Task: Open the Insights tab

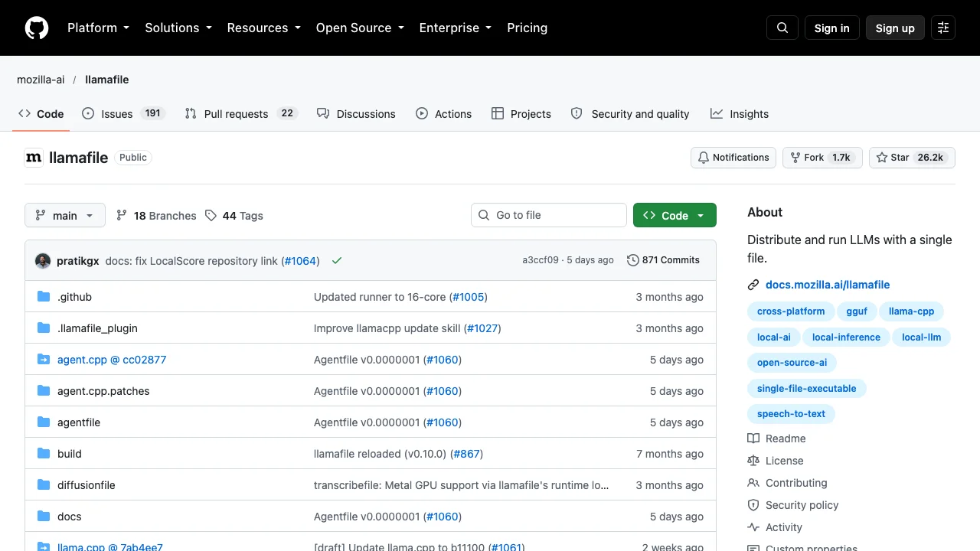Action: pyautogui.click(x=740, y=113)
